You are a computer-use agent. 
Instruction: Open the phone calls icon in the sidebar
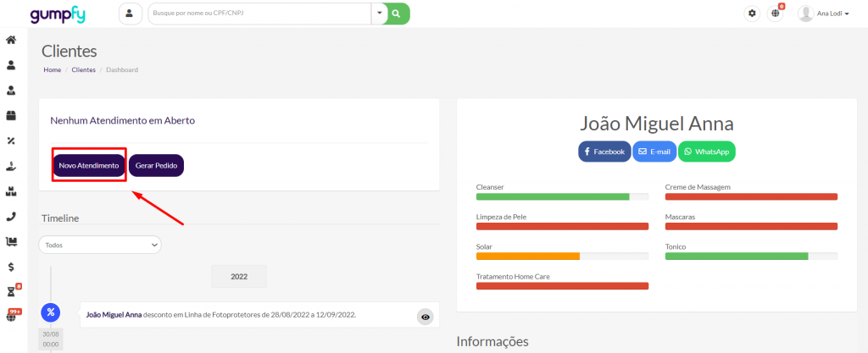coord(11,216)
